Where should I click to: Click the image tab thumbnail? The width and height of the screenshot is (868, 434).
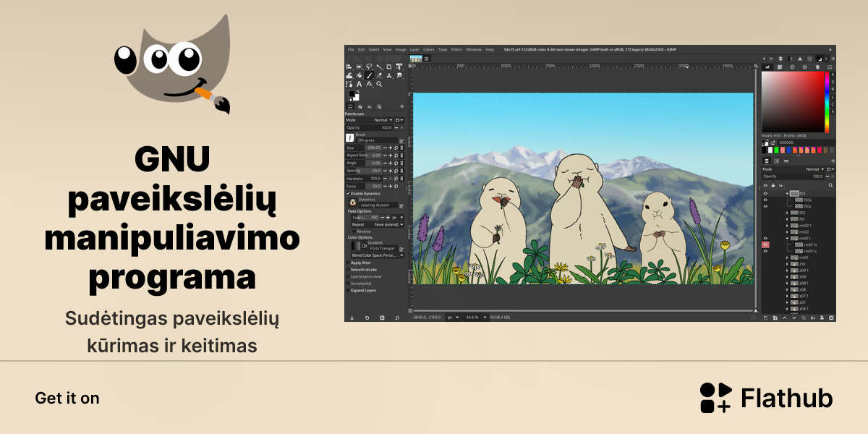(416, 59)
